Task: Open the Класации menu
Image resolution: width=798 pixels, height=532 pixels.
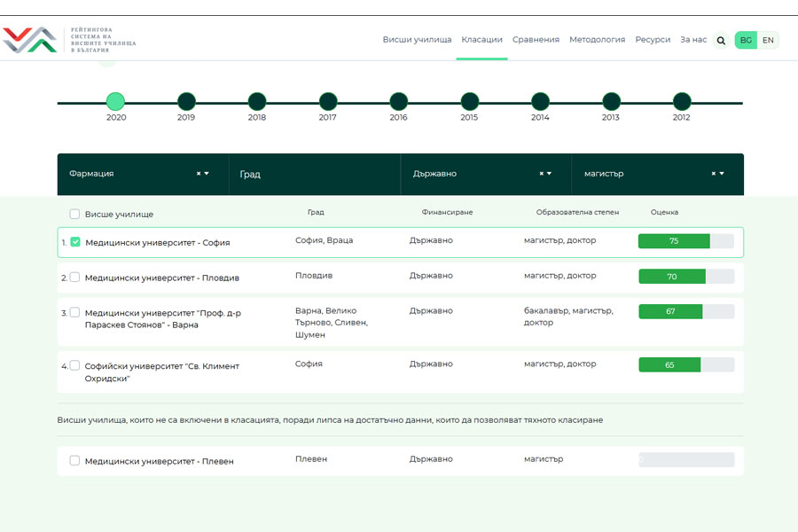Action: tap(482, 40)
